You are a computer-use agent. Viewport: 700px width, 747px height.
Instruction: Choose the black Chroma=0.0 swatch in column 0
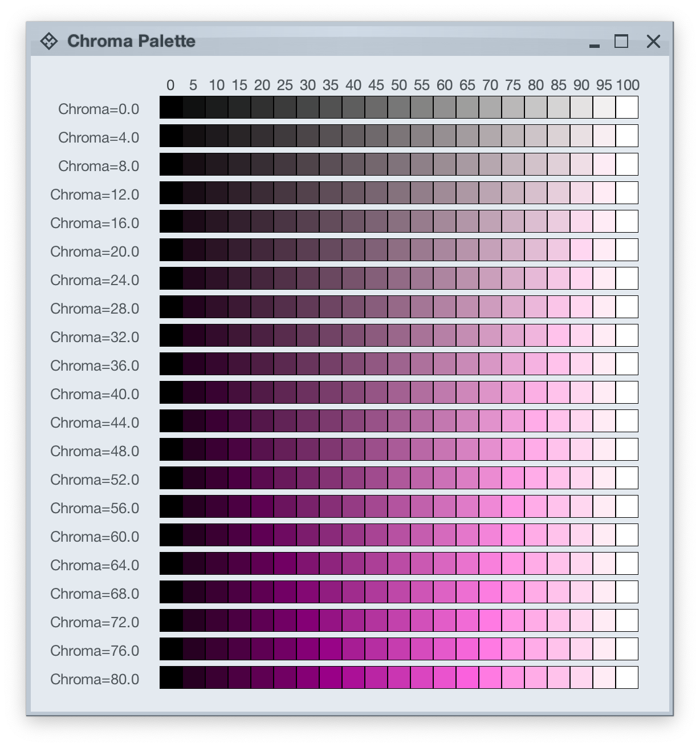point(171,107)
